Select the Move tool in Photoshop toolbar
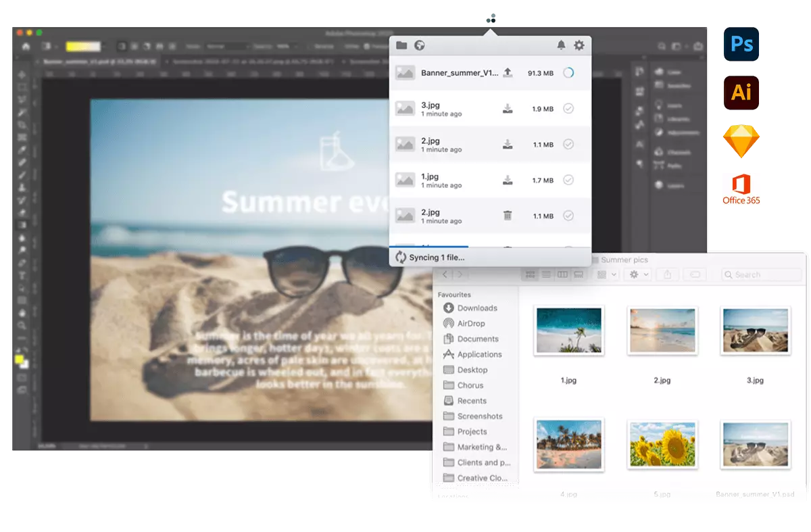 [22, 75]
